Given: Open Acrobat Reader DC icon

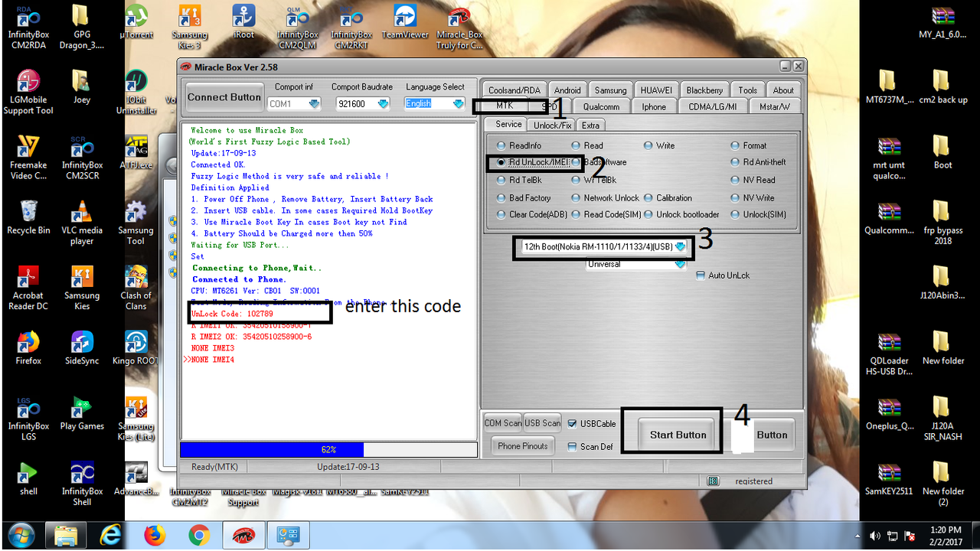Looking at the screenshot, I should (x=29, y=288).
